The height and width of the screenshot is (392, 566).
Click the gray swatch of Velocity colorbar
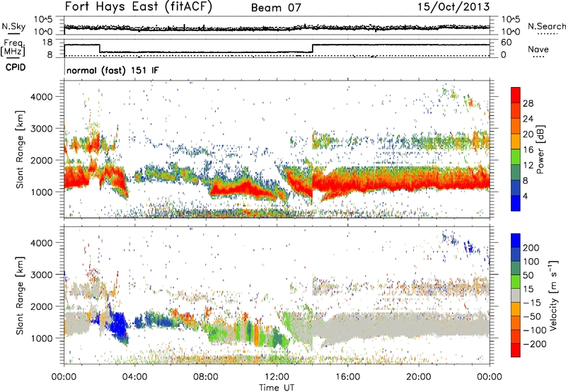(x=516, y=295)
